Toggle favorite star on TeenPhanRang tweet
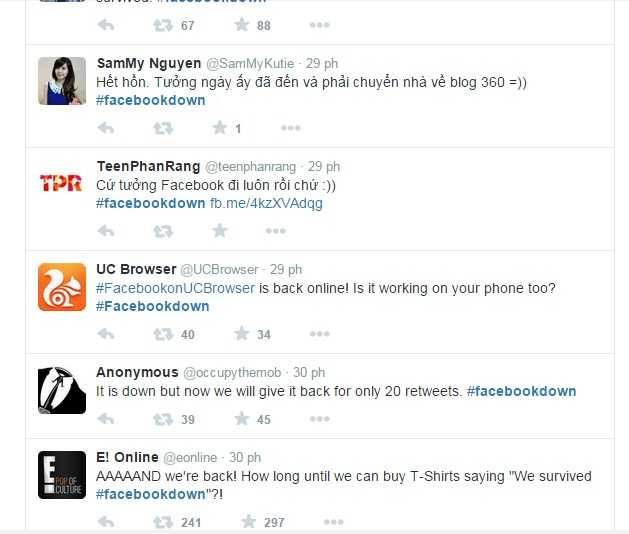Screen dimensions: 629x534 pyautogui.click(x=219, y=230)
